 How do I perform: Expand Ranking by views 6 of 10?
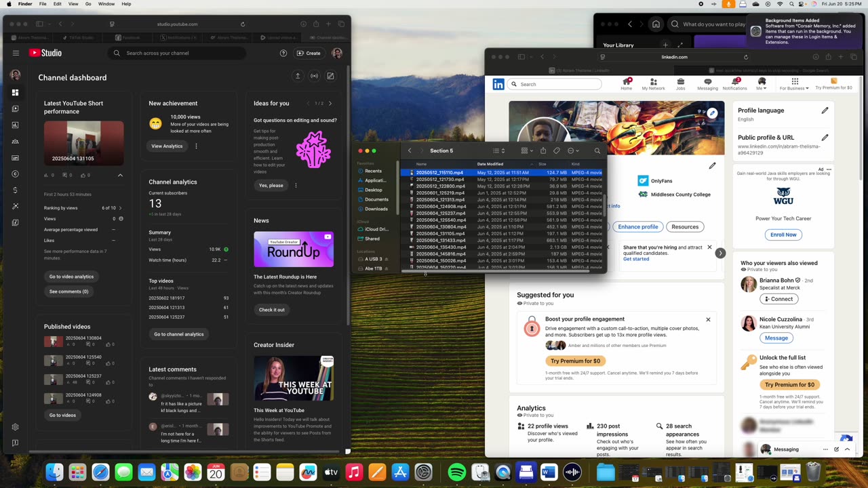coord(120,208)
